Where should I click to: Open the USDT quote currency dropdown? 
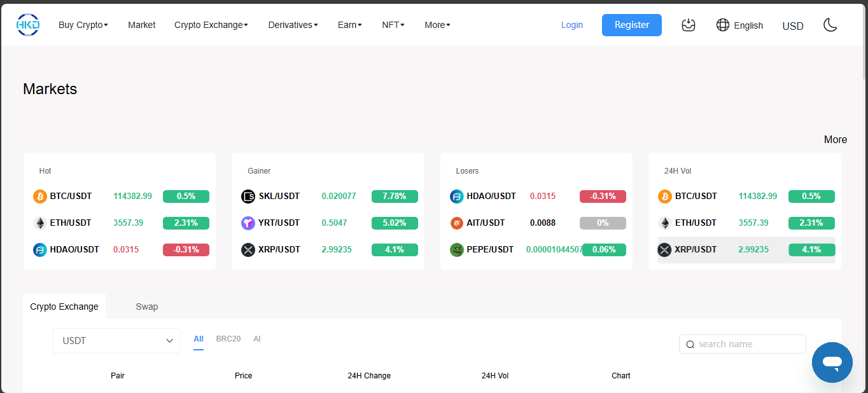[116, 341]
